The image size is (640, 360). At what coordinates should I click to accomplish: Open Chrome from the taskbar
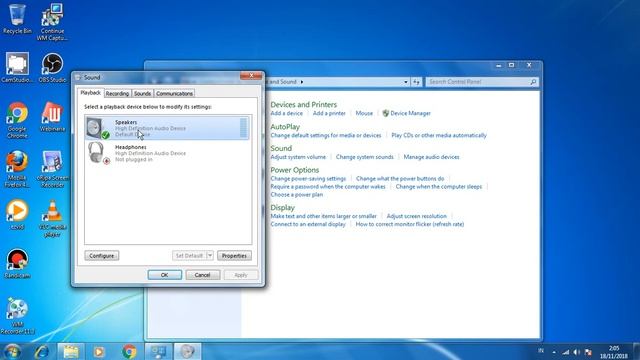129,351
